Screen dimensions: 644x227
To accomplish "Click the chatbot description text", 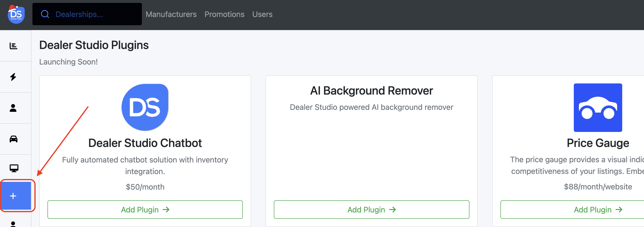I will pos(145,165).
